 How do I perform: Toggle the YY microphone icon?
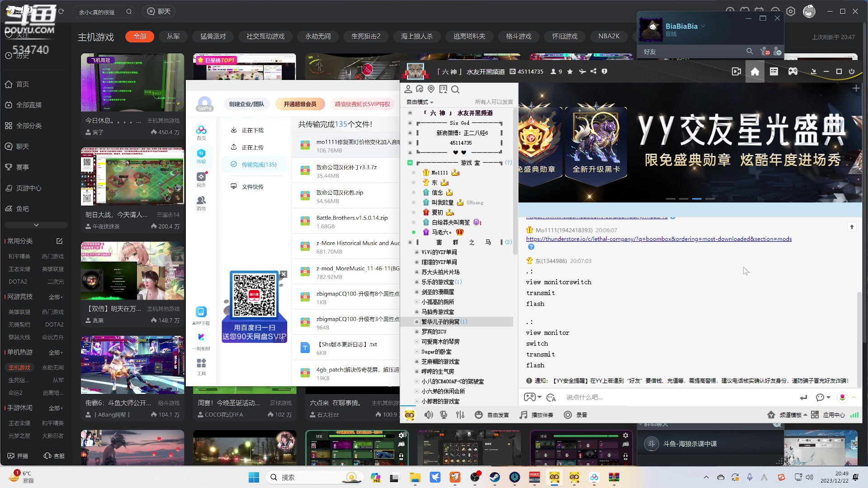[x=444, y=415]
